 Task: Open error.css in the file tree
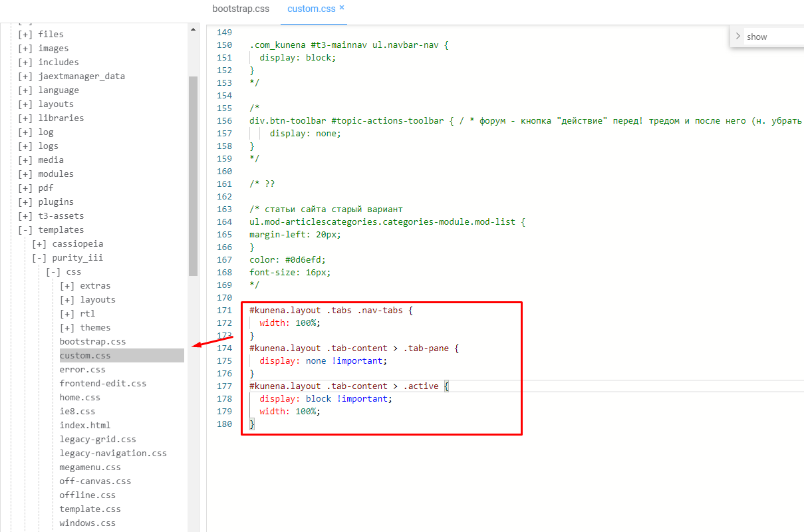coord(82,370)
